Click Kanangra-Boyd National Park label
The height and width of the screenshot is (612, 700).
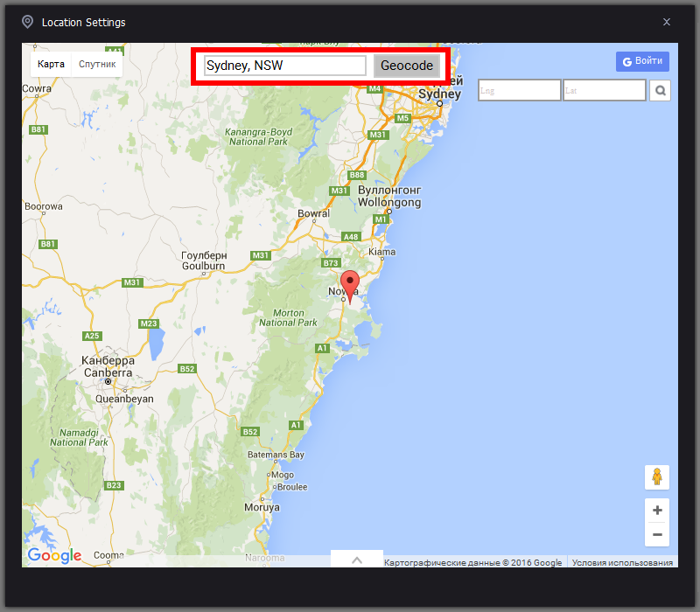point(258,137)
